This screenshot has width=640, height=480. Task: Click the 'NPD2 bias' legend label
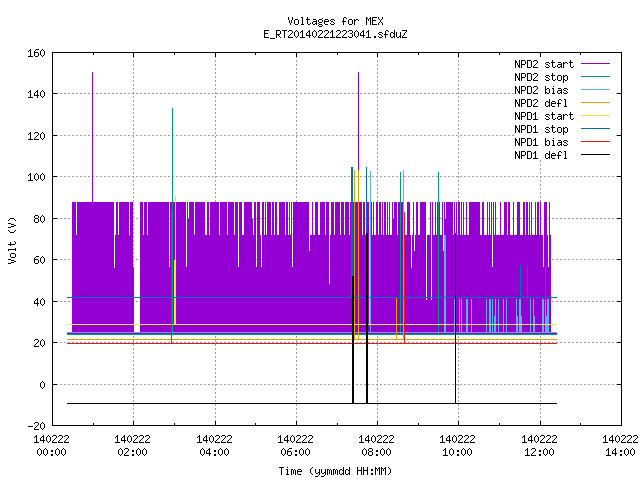point(541,90)
